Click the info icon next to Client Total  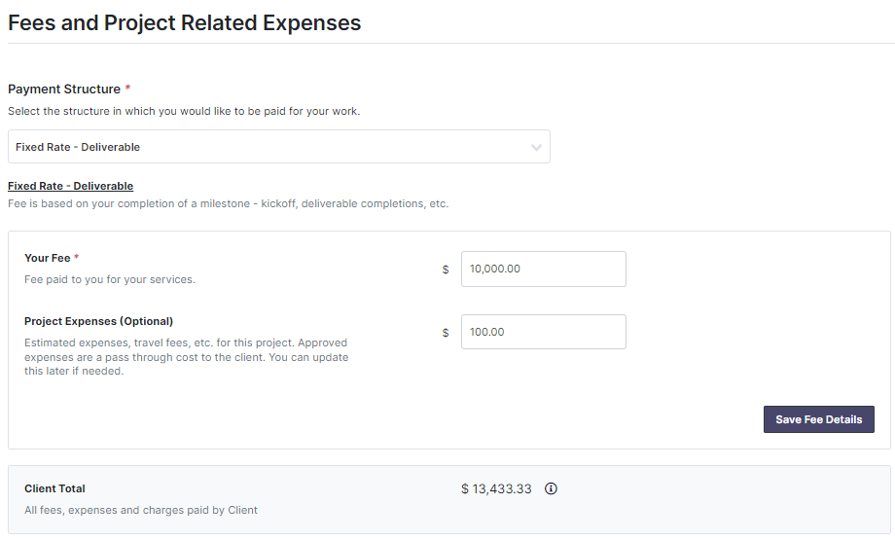click(551, 489)
